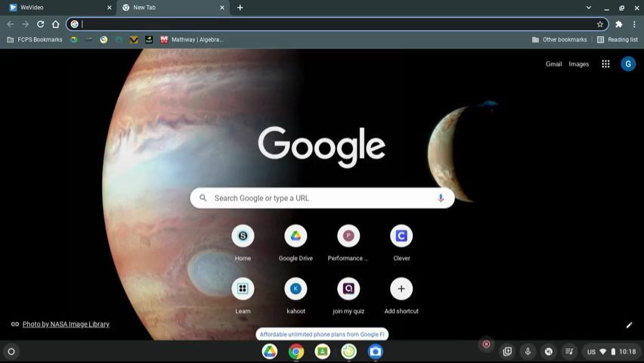Bookmark this page with the star icon

[600, 24]
